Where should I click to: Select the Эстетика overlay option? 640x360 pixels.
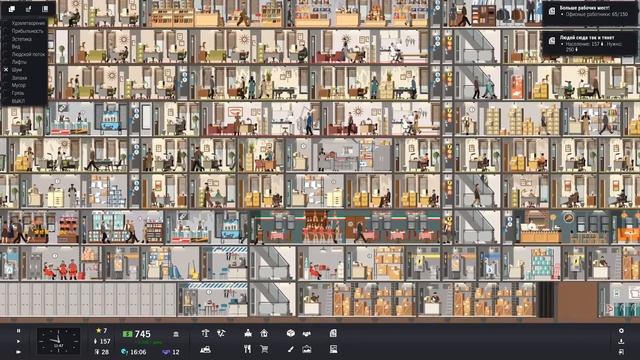point(22,39)
